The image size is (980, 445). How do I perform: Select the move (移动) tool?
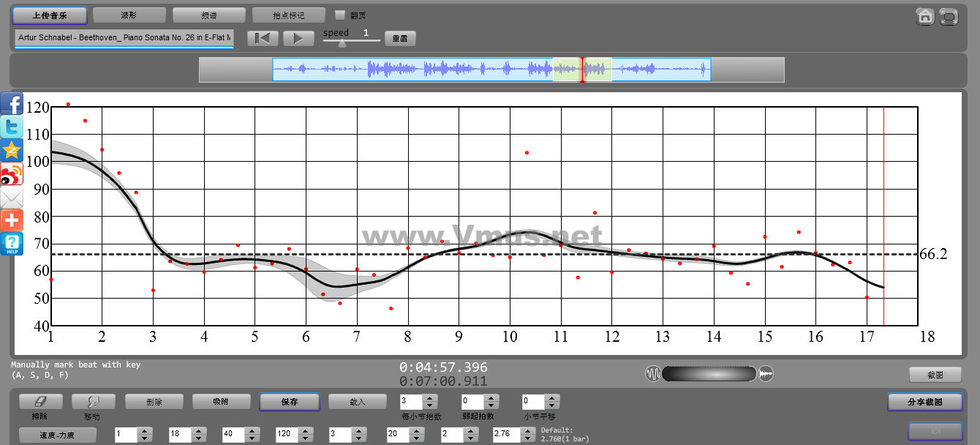click(93, 402)
